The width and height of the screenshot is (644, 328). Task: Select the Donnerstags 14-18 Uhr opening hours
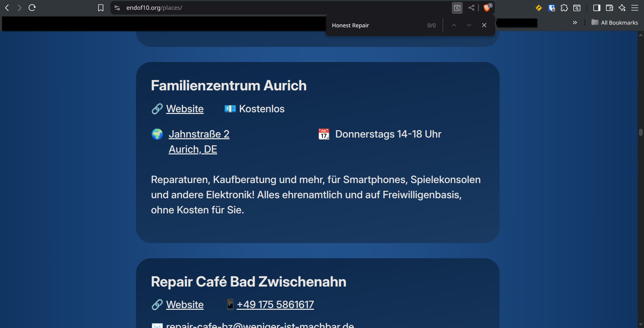point(388,134)
